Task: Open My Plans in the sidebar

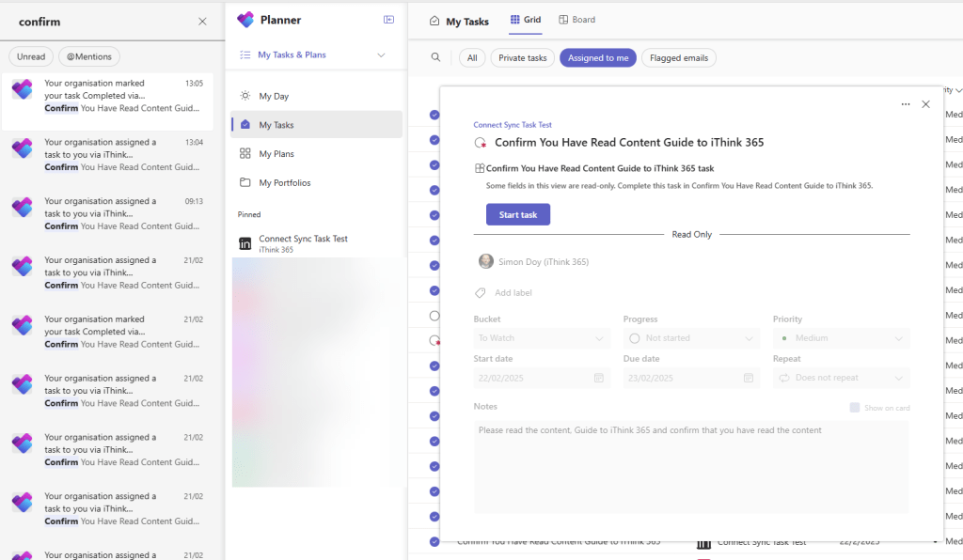Action: (276, 154)
